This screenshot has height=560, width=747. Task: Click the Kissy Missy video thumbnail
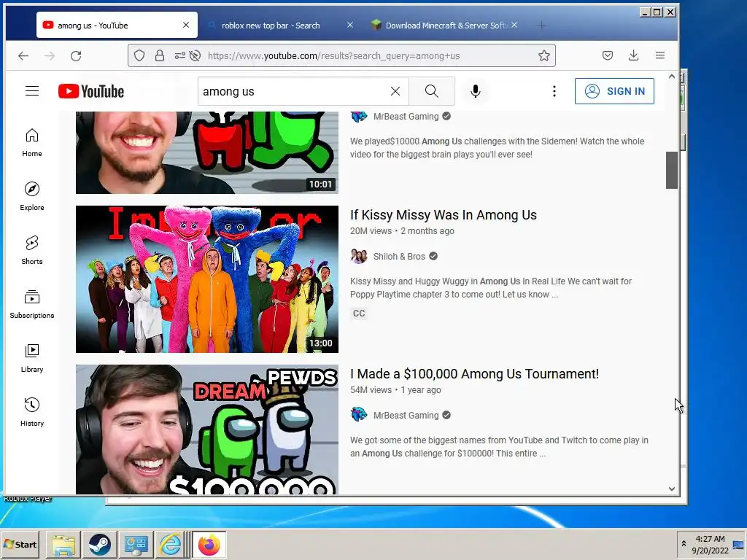(206, 279)
